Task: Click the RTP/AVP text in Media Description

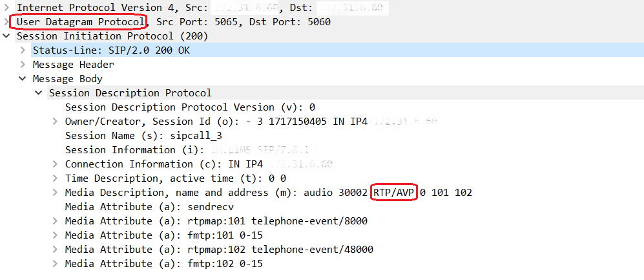Action: pos(394,193)
